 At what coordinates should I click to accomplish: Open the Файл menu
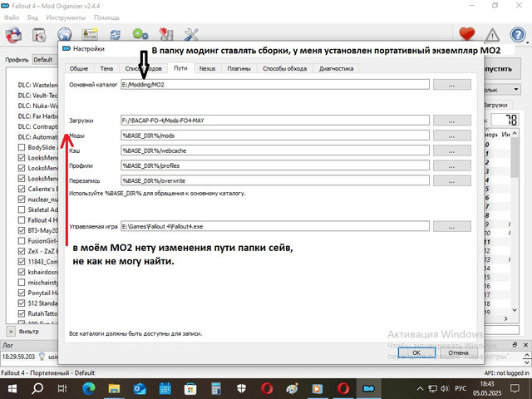tap(11, 17)
